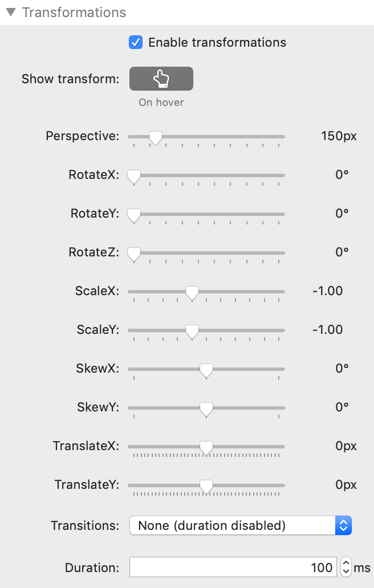
Task: Click the Duration input field
Action: 233,567
